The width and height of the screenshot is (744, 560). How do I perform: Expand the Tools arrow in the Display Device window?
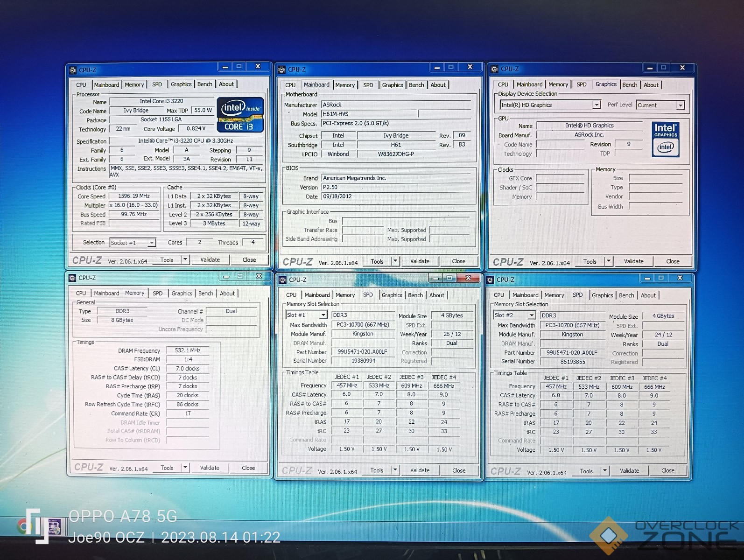coord(608,261)
